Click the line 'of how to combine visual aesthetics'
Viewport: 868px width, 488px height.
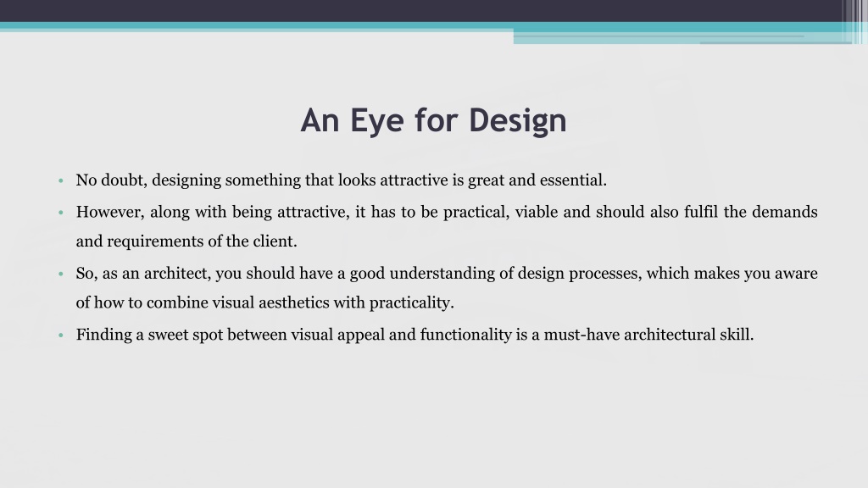264,302
